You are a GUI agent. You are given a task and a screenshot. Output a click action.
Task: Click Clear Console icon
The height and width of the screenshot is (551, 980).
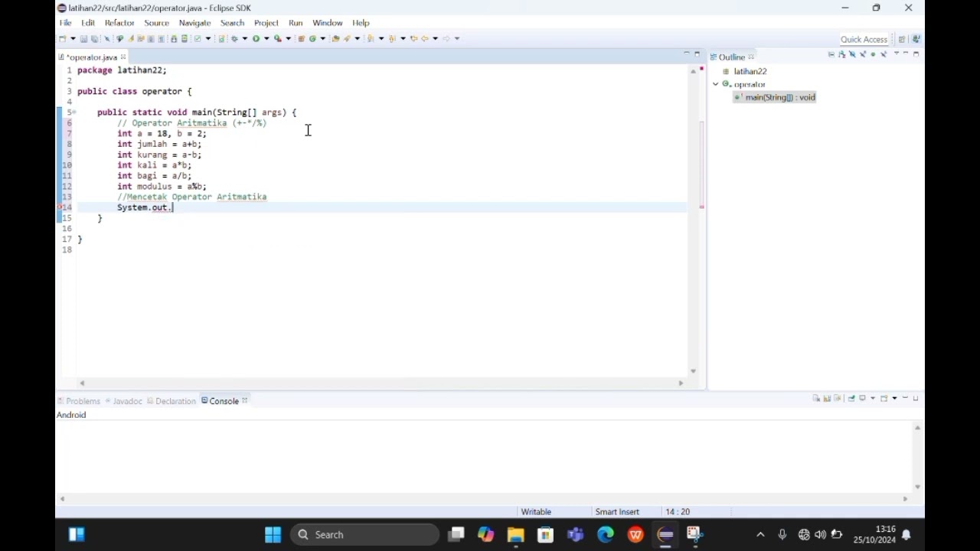pos(816,398)
